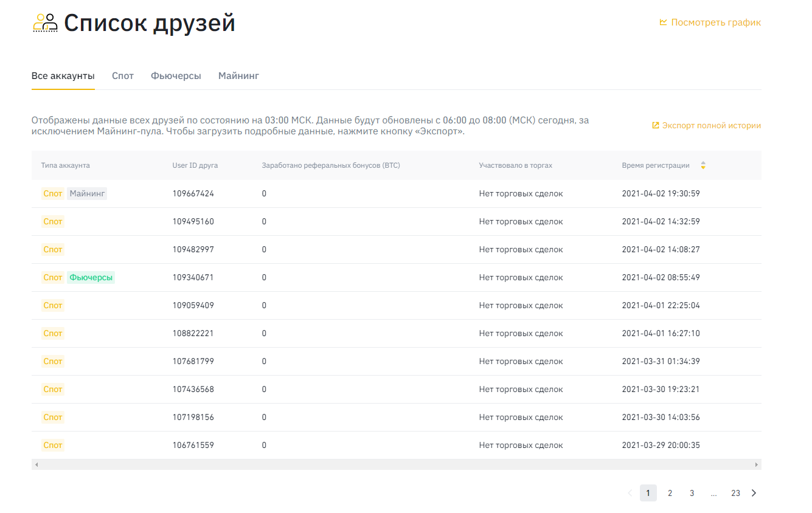Click the Спот tag in row 109495160
The height and width of the screenshot is (513, 812).
53,222
